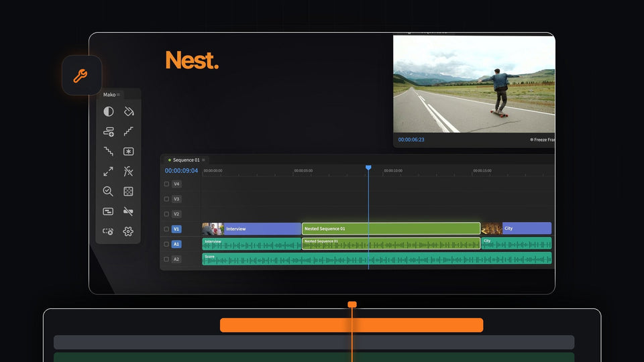Click the descending staircase icon

coord(109,152)
